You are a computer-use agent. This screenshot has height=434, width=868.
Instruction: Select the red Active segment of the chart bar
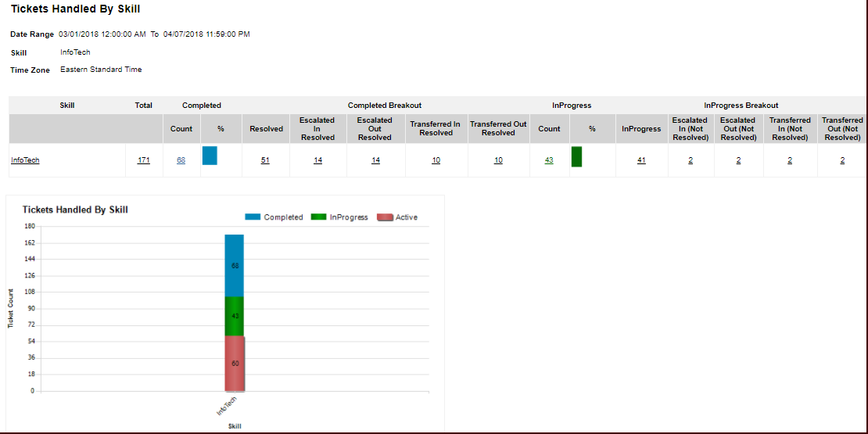(x=235, y=363)
